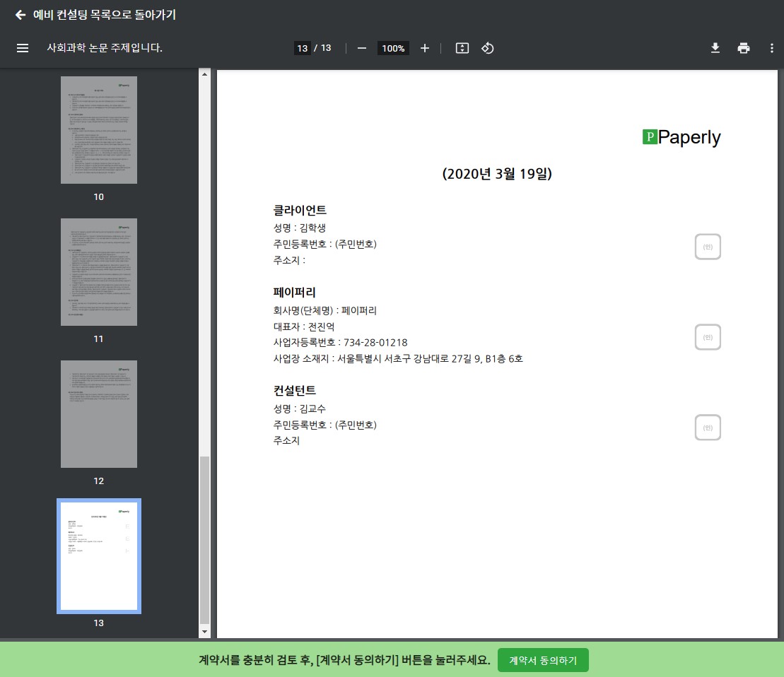This screenshot has width=784, height=677.
Task: Zoom out with the minus icon
Action: (x=362, y=48)
